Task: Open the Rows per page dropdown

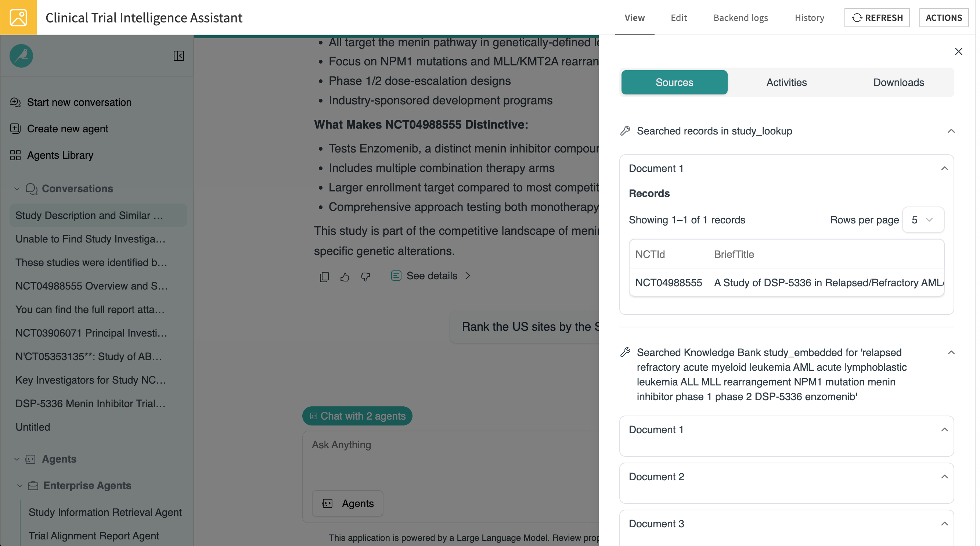Action: [x=923, y=220]
